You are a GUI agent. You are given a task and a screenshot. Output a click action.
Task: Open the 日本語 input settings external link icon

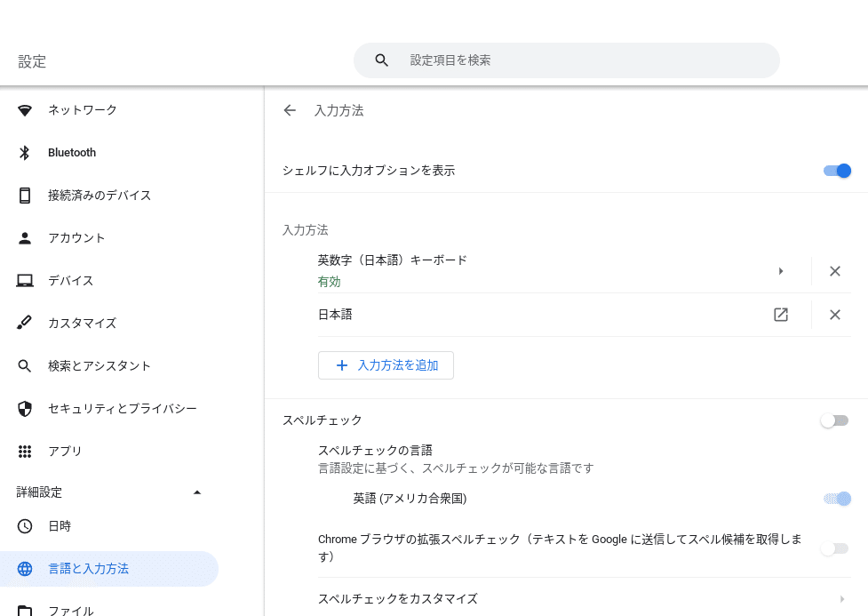pyautogui.click(x=781, y=315)
